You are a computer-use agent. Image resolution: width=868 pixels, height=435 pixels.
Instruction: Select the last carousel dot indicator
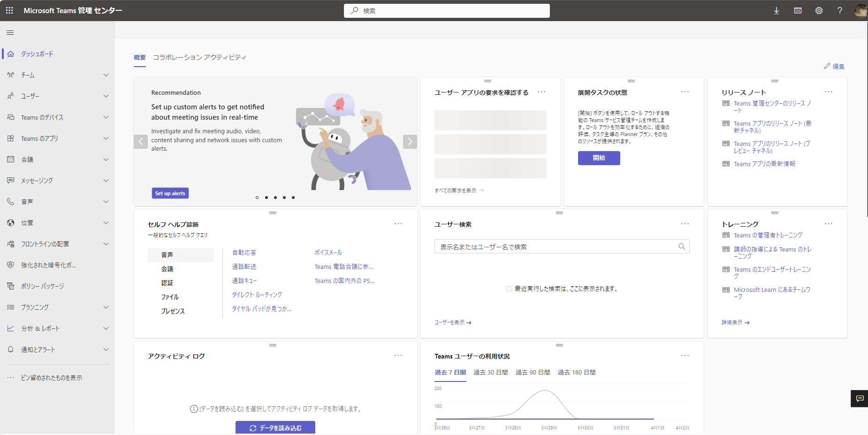tap(293, 198)
